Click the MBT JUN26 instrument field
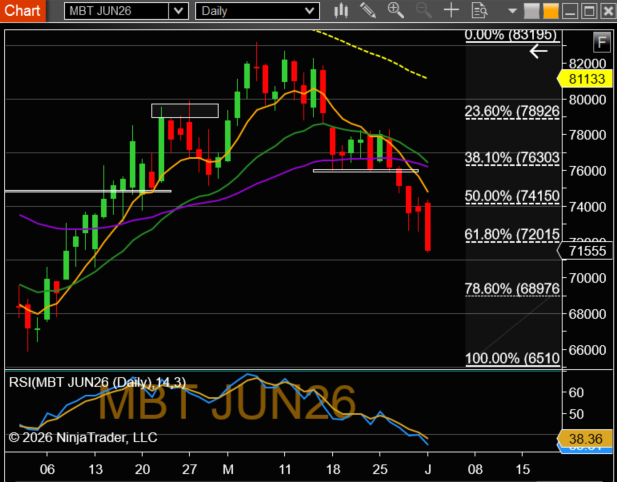The width and height of the screenshot is (617, 482). (116, 11)
